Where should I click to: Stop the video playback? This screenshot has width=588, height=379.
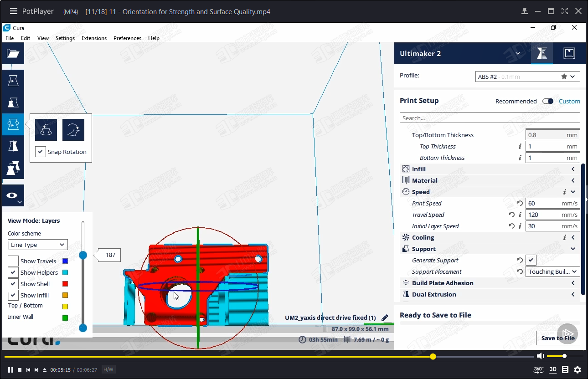coord(20,370)
